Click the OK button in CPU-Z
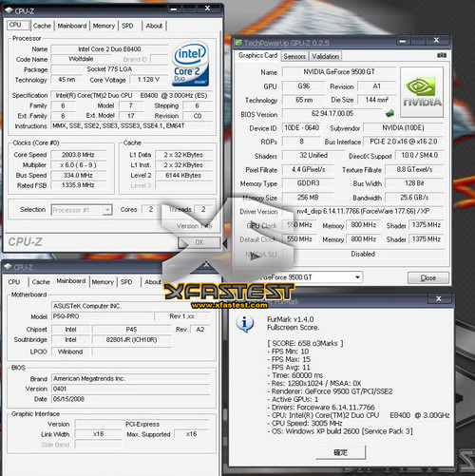 click(199, 242)
